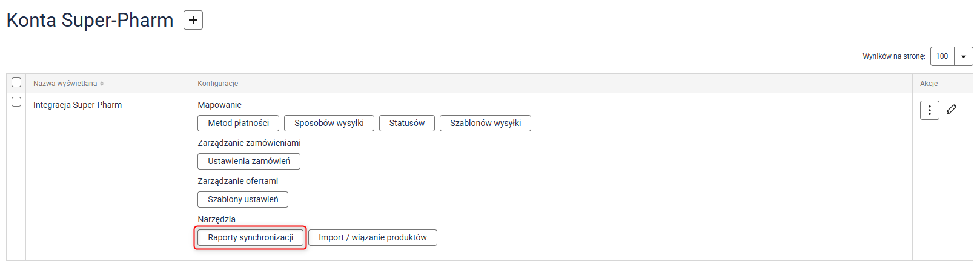Toggle the select-all checkbox in table header
980x267 pixels.
coord(16,83)
